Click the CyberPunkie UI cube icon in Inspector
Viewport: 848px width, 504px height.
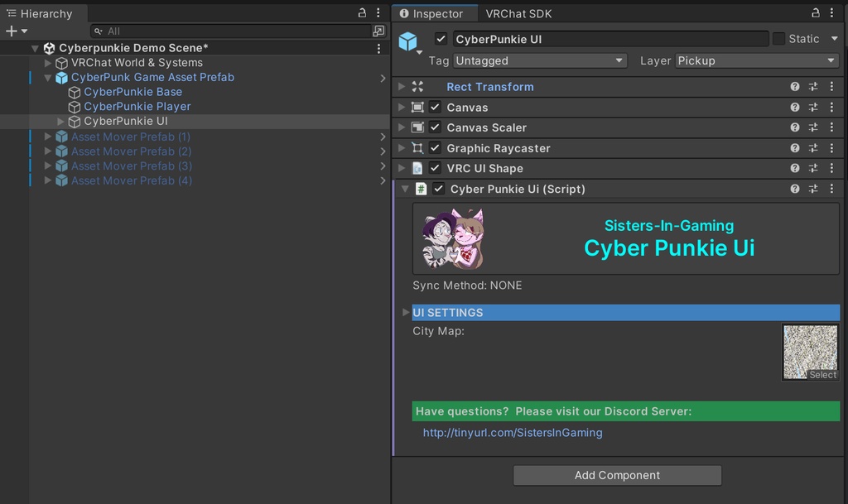point(409,38)
